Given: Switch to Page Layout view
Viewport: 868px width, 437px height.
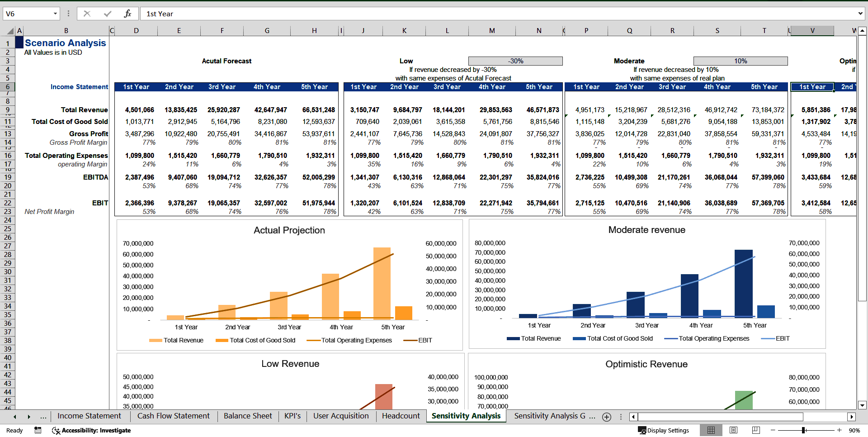Looking at the screenshot, I should click(733, 430).
